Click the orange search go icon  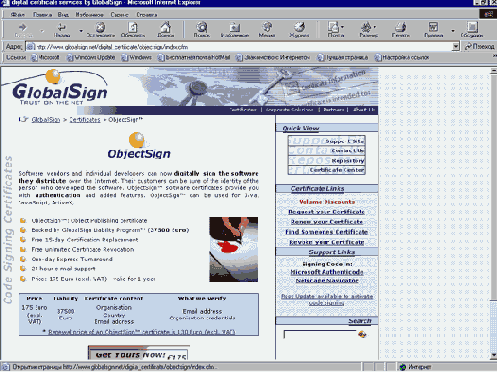(362, 334)
